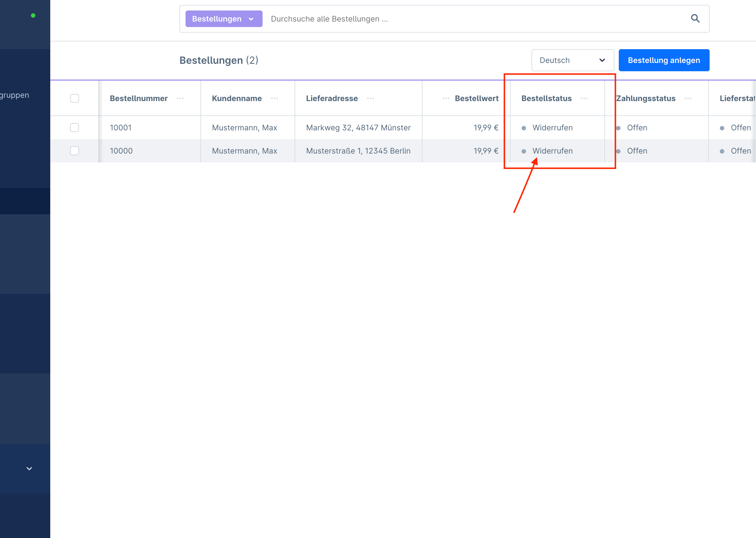Open Bestellstatus column options dots
The image size is (756, 538).
coord(584,98)
